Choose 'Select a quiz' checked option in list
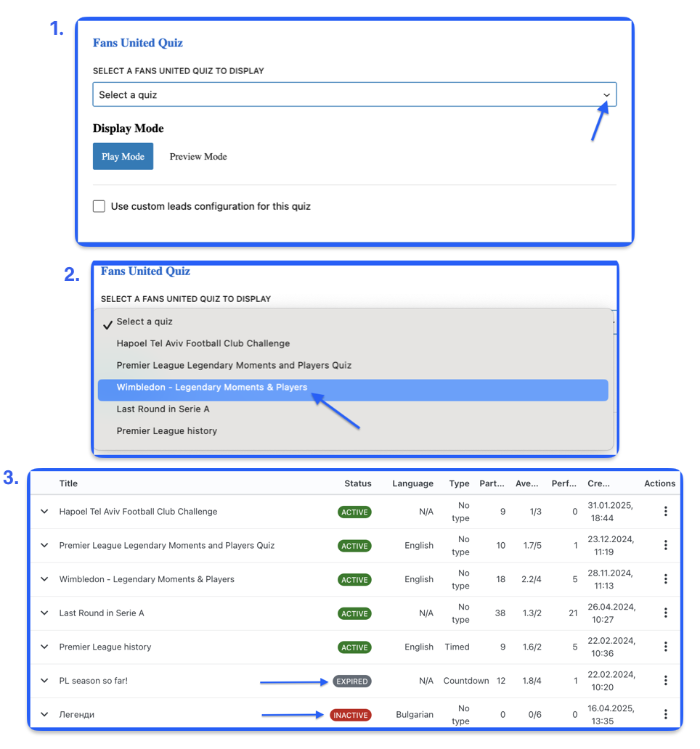Viewport: 700px width, 749px height. tap(353, 322)
